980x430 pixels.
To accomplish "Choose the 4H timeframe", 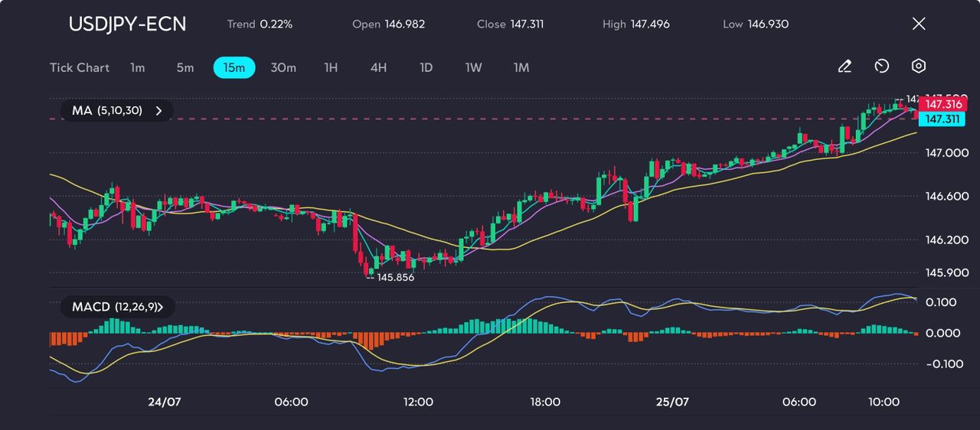I will point(378,67).
